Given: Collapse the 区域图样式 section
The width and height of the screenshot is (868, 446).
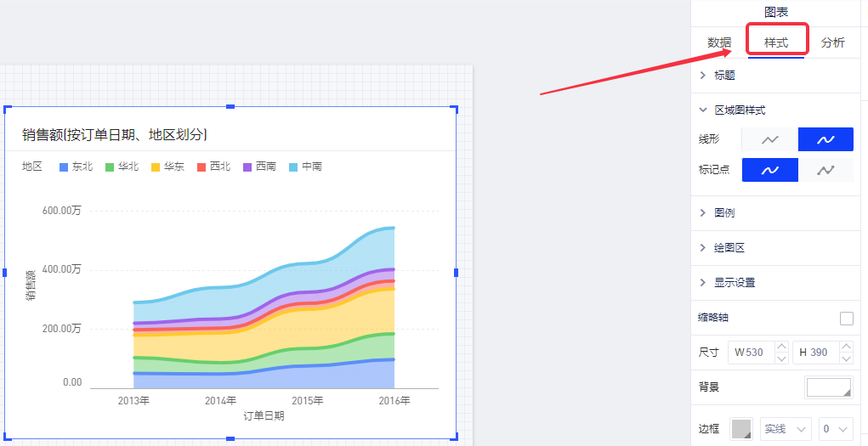Looking at the screenshot, I should (739, 110).
